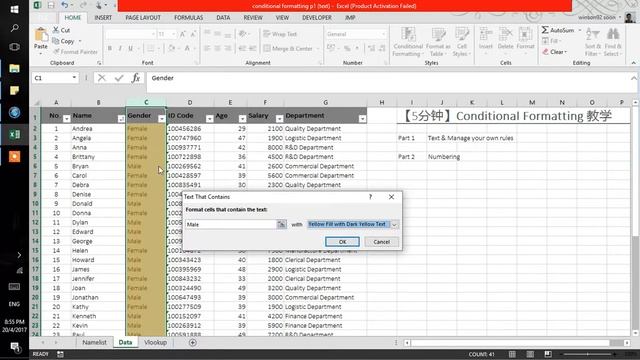The height and width of the screenshot is (360, 640).
Task: Open the PAGE LAYOUT ribbon tab
Action: click(x=143, y=18)
